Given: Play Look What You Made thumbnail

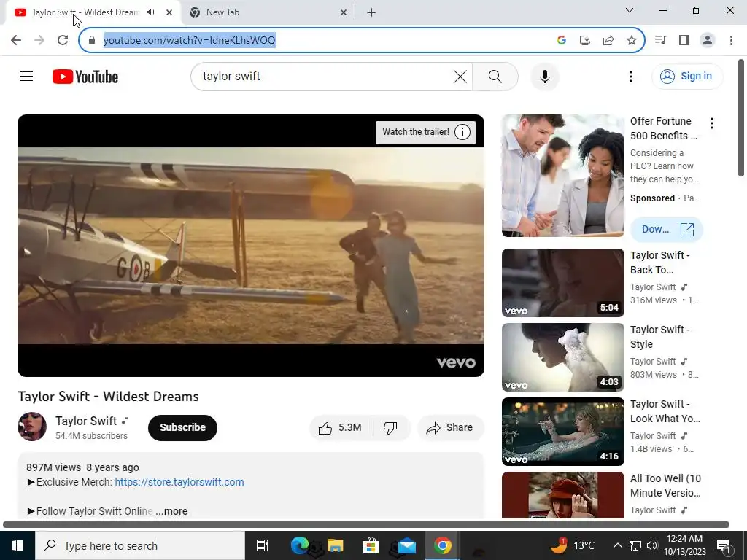Looking at the screenshot, I should (x=562, y=432).
